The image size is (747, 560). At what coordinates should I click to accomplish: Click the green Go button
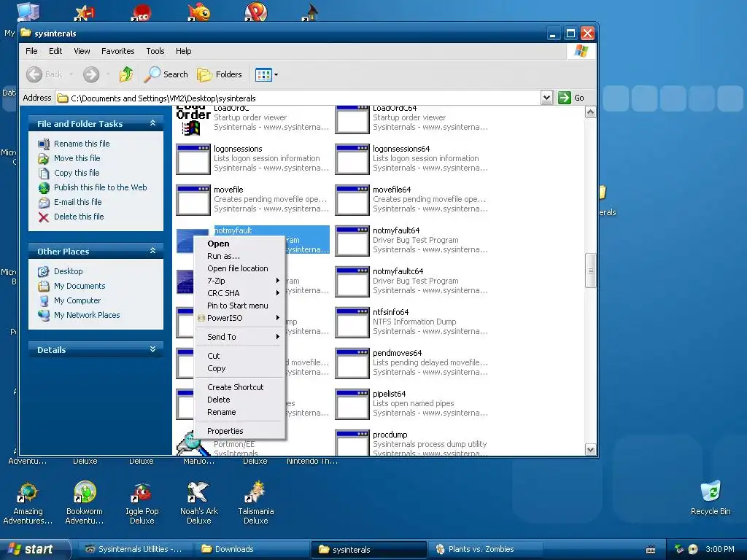571,98
